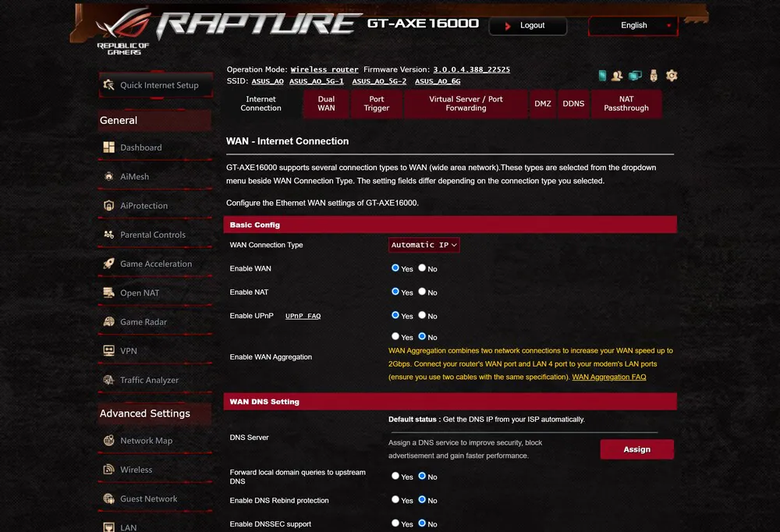This screenshot has width=780, height=532.
Task: Open the gear settings status icon
Action: 672,76
